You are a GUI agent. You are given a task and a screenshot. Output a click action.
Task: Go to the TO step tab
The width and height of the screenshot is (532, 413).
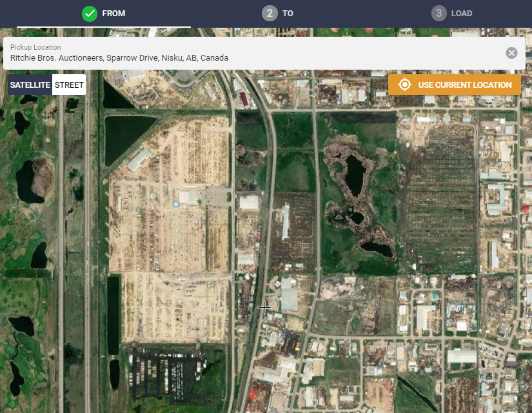tap(277, 14)
